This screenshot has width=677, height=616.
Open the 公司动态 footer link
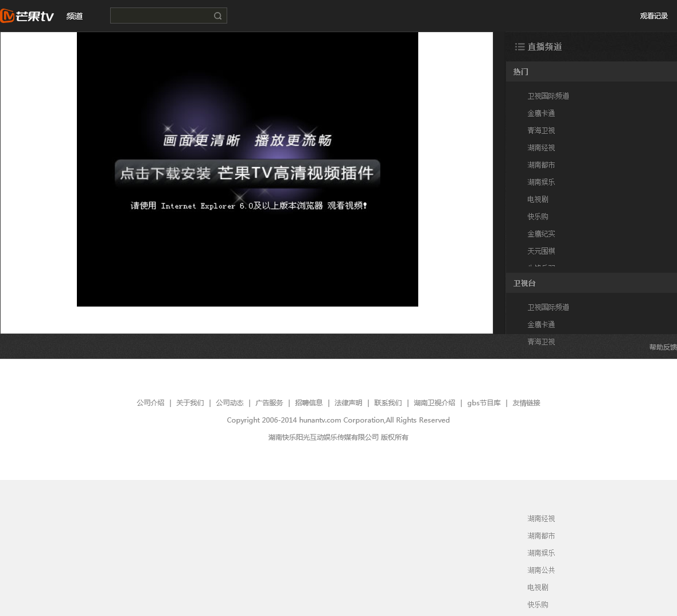(229, 402)
